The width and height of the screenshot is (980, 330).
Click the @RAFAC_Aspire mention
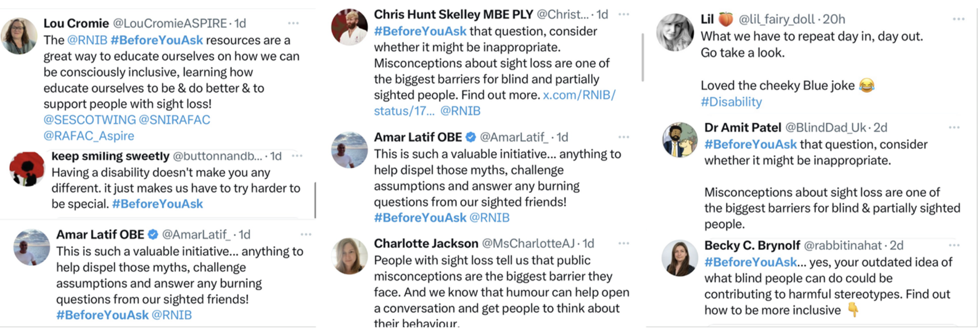89,136
